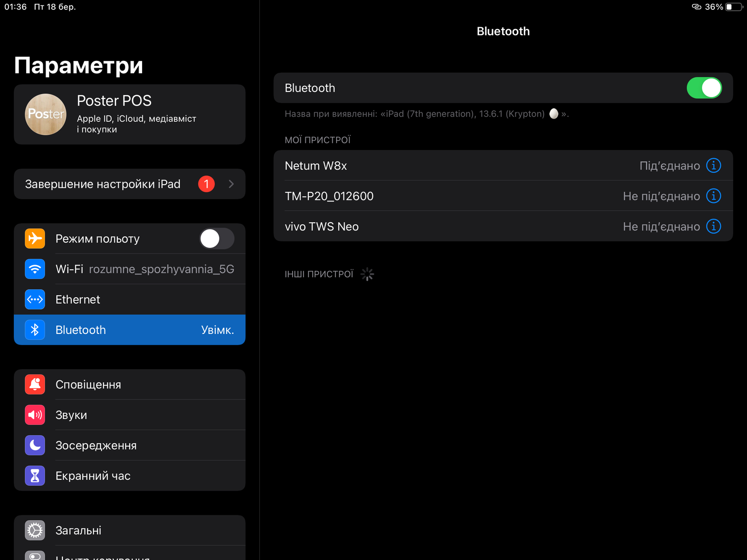Open Poster POS Apple ID account

[x=130, y=114]
